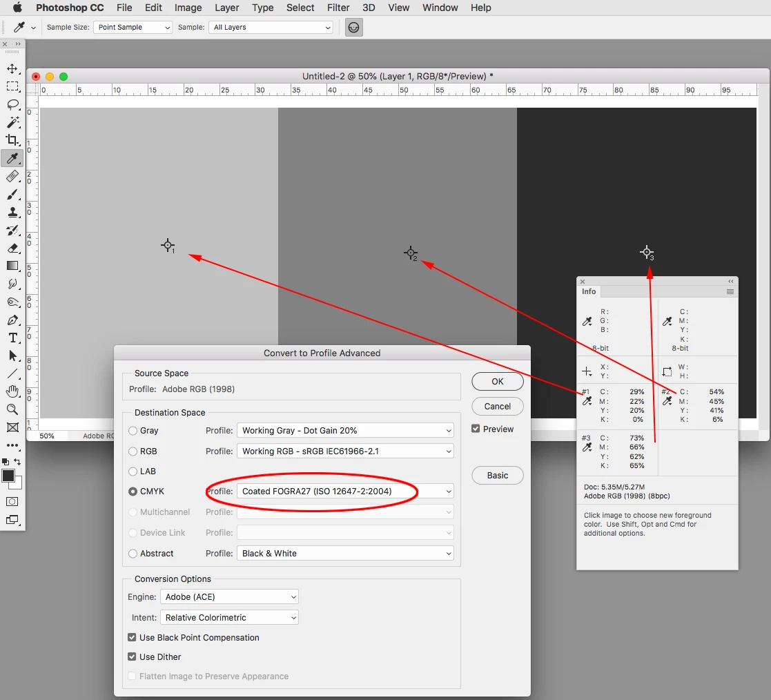Image resolution: width=771 pixels, height=700 pixels.
Task: Collapse the Info panel with double arrows
Action: pyautogui.click(x=731, y=282)
